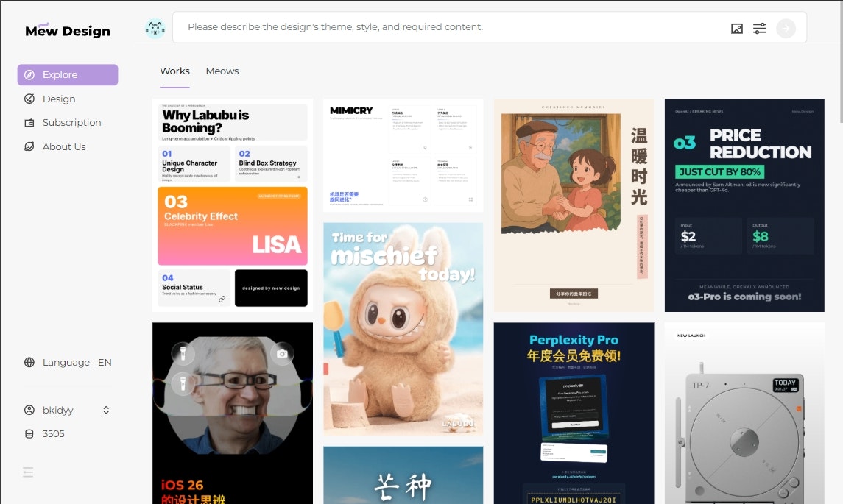
Task: Open the iOS 26 design card
Action: (233, 414)
